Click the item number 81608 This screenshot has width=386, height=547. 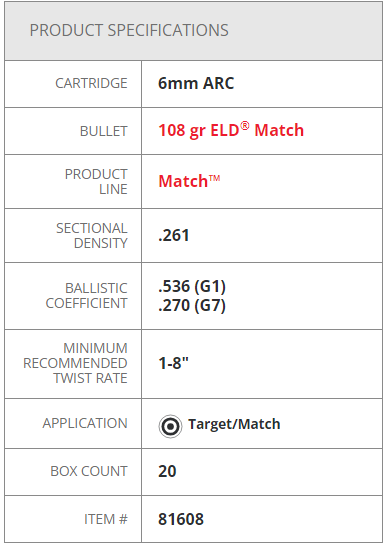(x=181, y=519)
